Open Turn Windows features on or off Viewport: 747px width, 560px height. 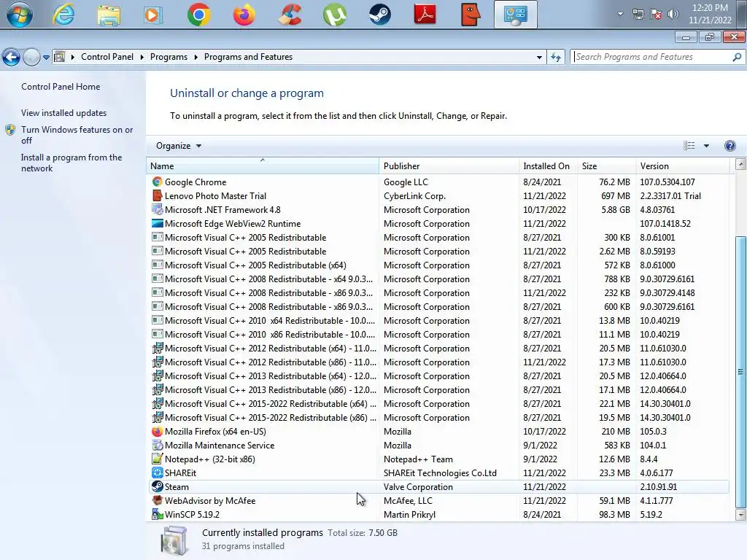pyautogui.click(x=77, y=135)
